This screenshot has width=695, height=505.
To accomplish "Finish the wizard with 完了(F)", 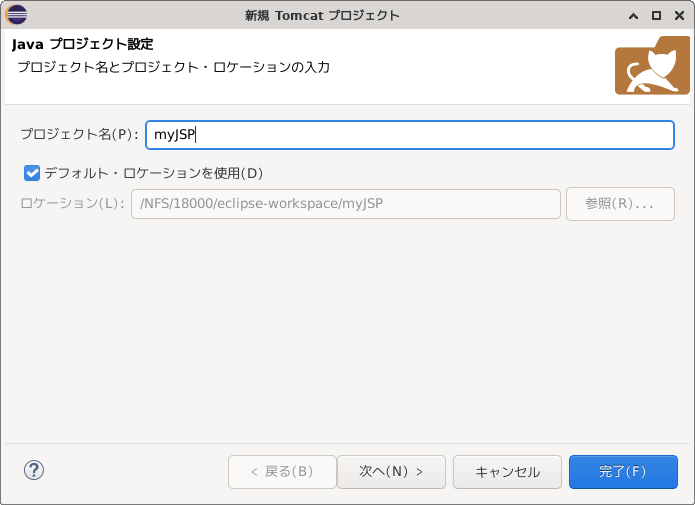I will pyautogui.click(x=623, y=472).
